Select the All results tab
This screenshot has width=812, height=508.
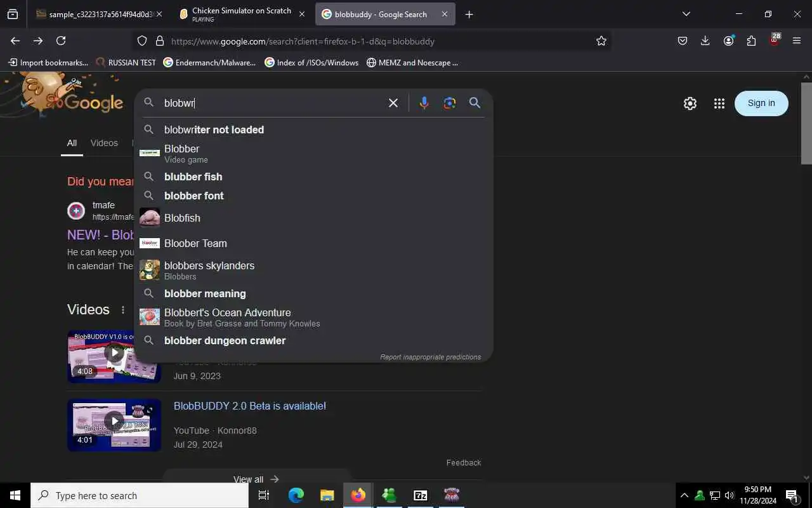[x=72, y=143]
